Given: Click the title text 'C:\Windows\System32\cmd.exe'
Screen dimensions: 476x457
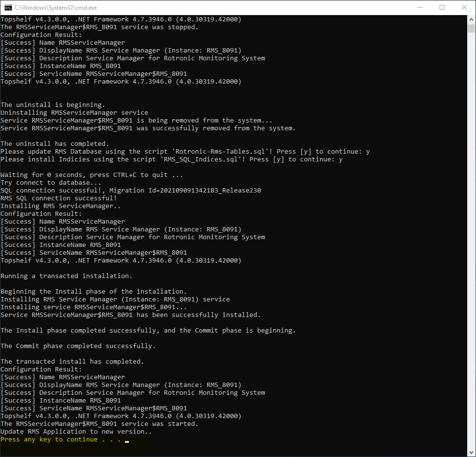Looking at the screenshot, I should (56, 8).
